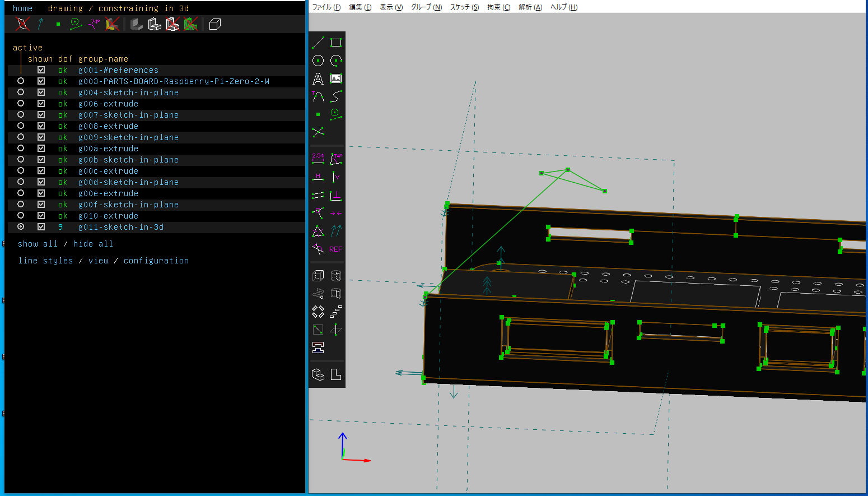
Task: Toggle shaded solid model display icon
Action: (136, 24)
